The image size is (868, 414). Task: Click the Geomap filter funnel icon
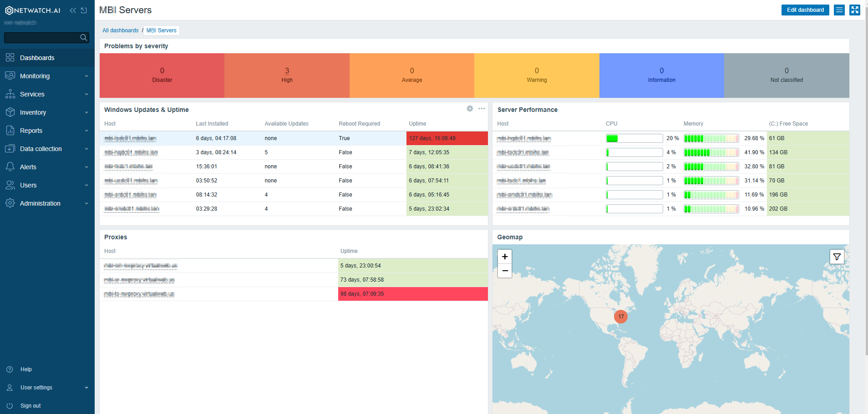click(x=837, y=257)
